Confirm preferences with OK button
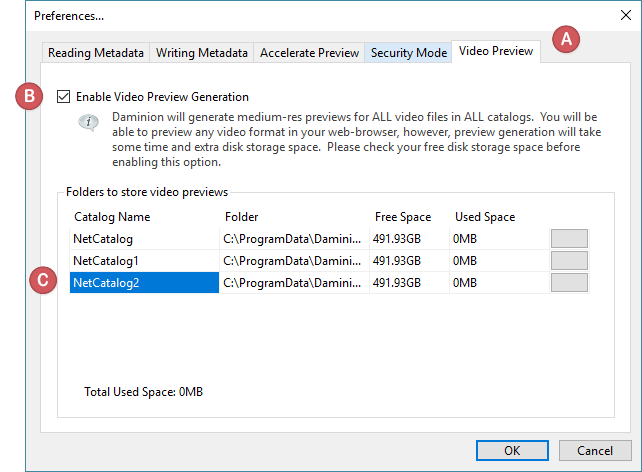 (511, 450)
